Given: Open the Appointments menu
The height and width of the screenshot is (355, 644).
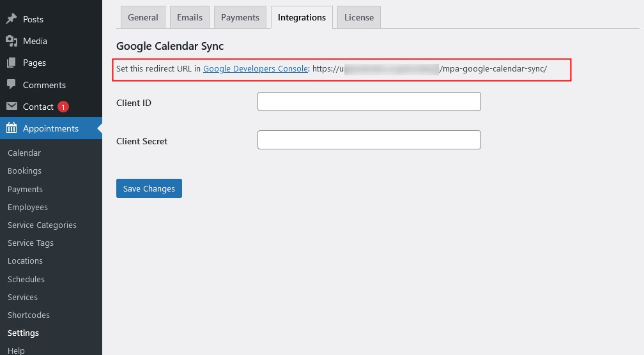Looking at the screenshot, I should point(51,128).
